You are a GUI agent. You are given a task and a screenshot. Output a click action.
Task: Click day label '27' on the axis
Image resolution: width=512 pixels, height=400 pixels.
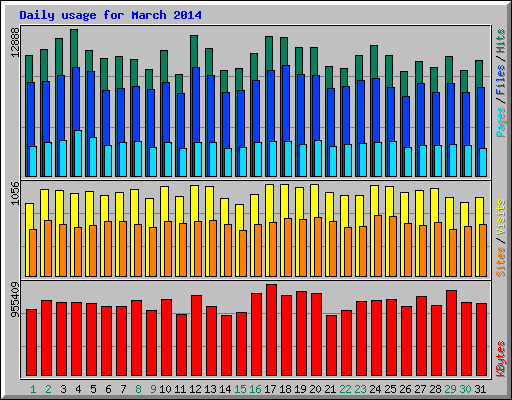coord(420,389)
